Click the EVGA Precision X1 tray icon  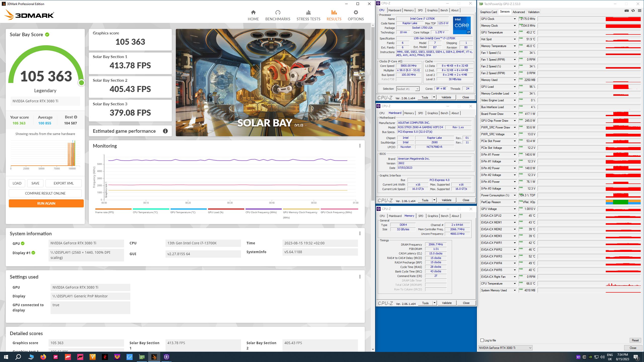578,357
